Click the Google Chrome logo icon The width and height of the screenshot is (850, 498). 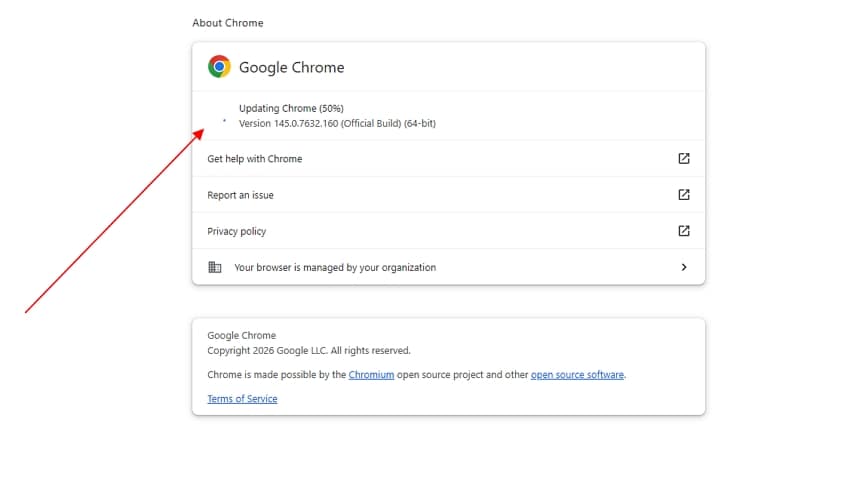(219, 67)
